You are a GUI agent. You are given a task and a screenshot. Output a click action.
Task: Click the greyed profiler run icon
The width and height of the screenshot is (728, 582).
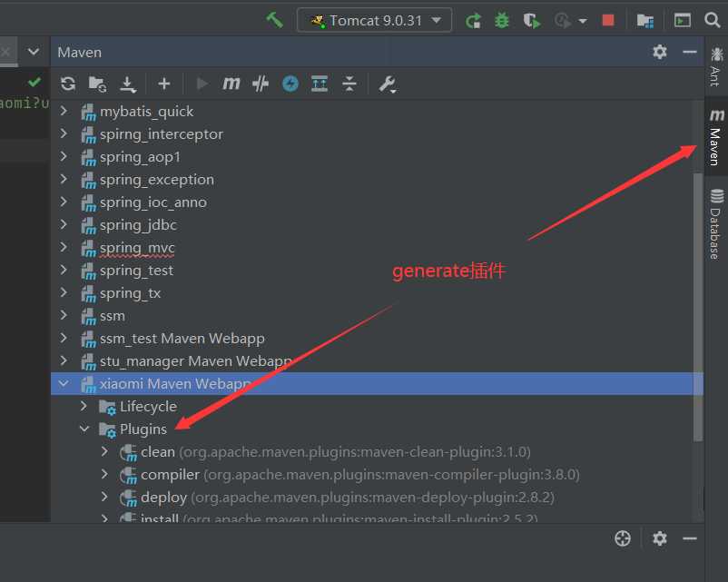click(562, 21)
